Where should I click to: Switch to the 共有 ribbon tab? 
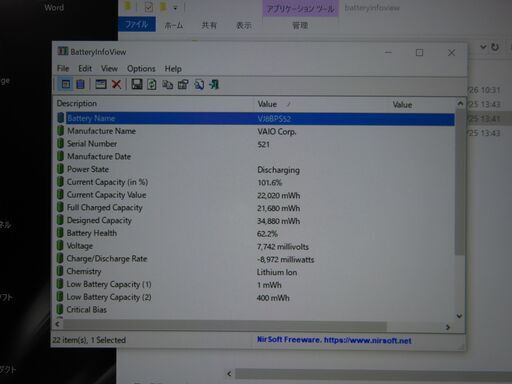(x=209, y=25)
